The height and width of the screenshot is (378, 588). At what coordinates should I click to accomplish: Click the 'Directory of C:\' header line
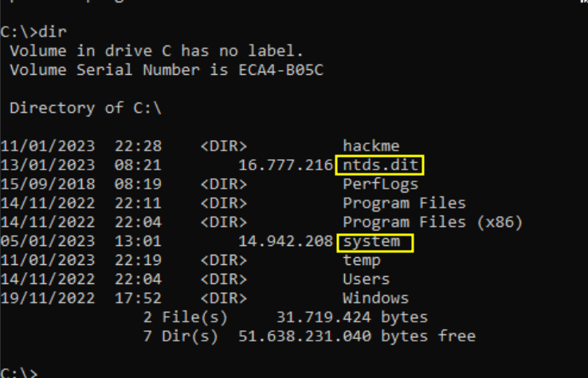click(x=85, y=108)
